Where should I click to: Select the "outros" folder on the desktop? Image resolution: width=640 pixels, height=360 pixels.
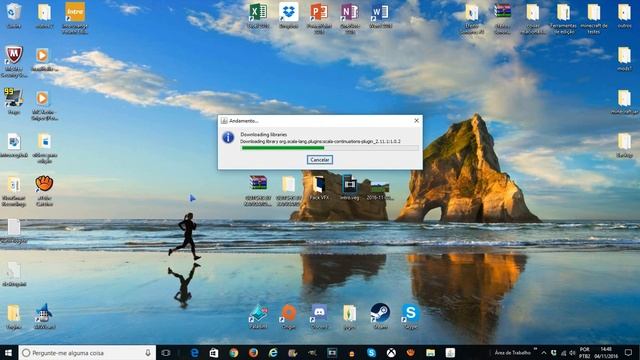click(624, 16)
